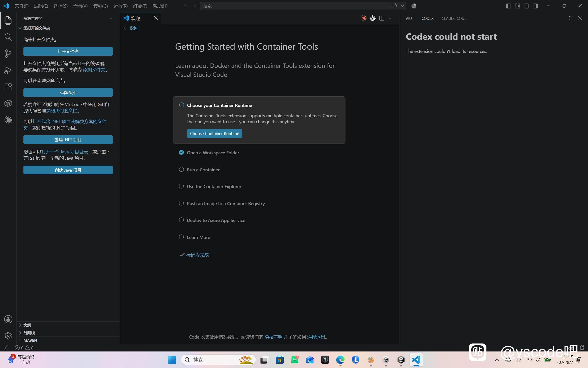
Task: Split the editor to the right
Action: click(382, 18)
